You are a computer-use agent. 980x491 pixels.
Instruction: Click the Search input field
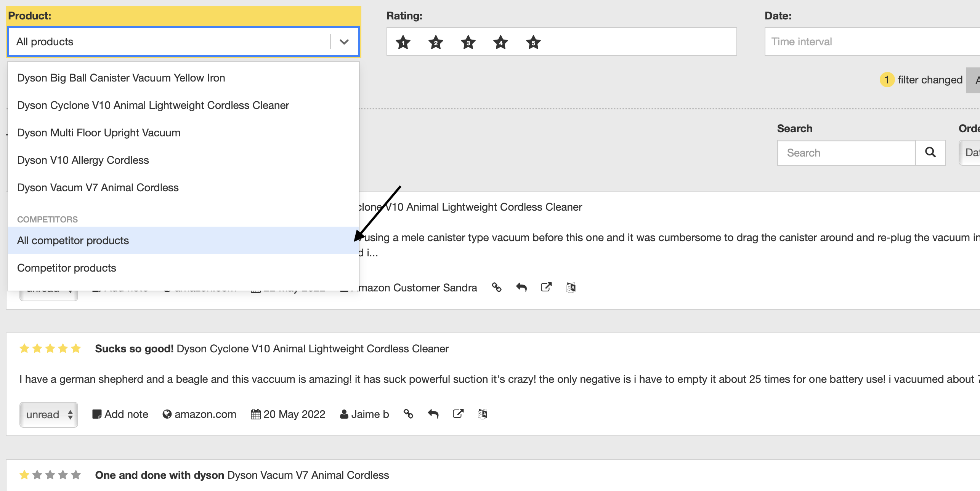(847, 152)
